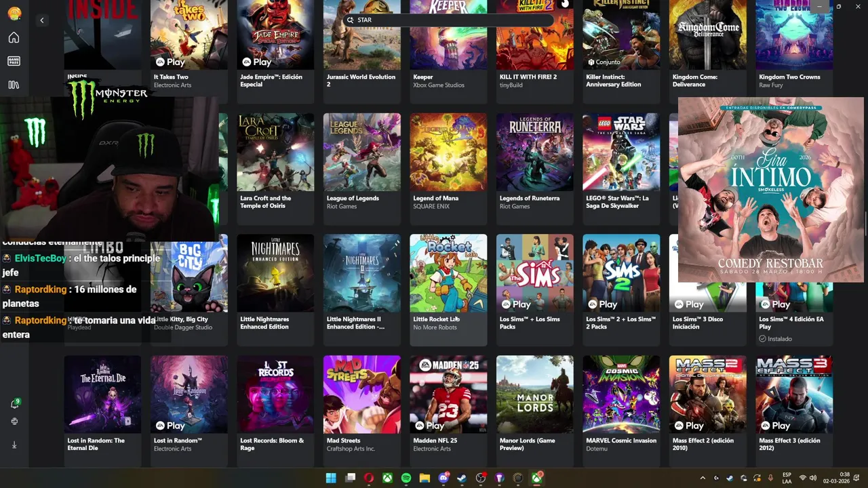Open notifications bell with badge 9
The image size is (868, 488).
tap(14, 404)
